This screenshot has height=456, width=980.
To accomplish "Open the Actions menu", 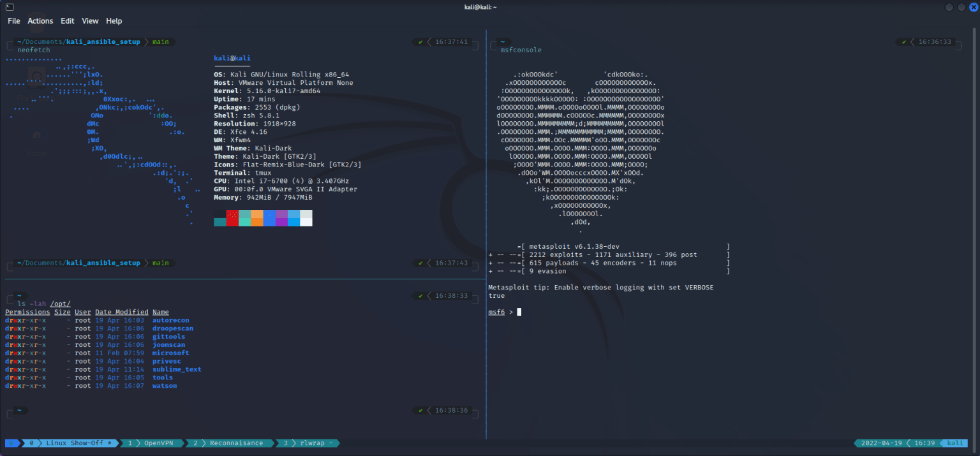I will coord(40,20).
